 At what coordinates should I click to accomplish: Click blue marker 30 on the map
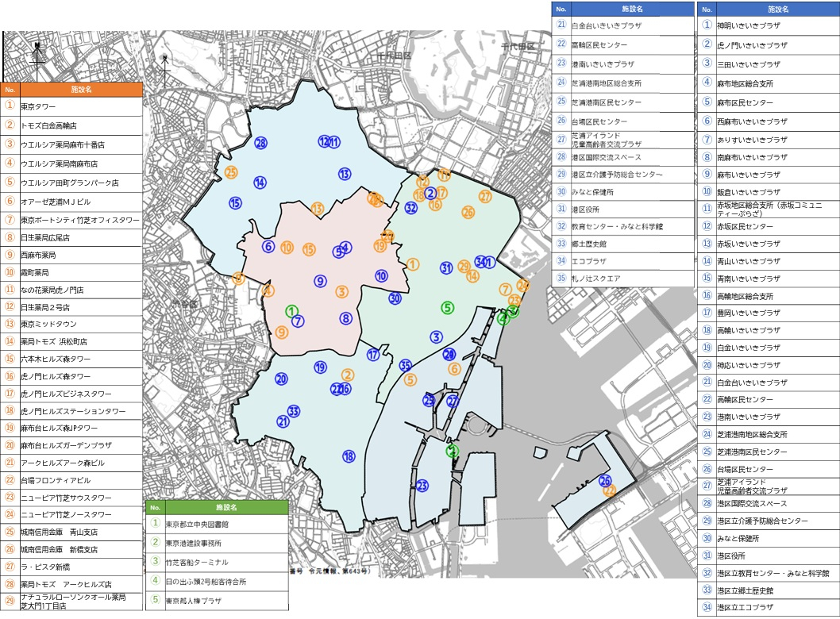pyautogui.click(x=395, y=298)
